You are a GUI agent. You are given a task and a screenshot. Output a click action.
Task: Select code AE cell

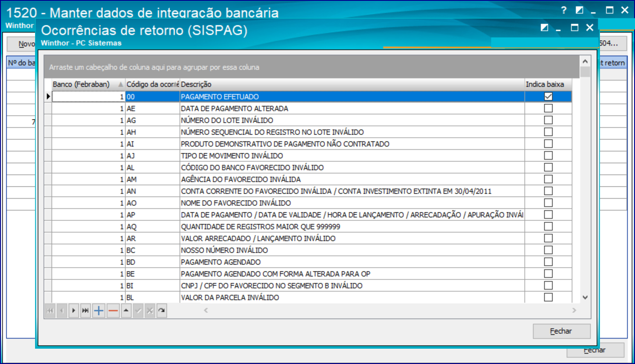[x=152, y=108]
